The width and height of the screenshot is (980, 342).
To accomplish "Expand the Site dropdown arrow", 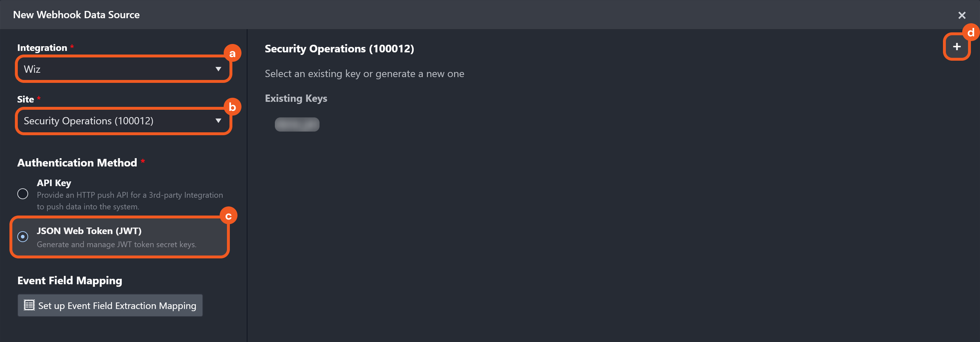I will coord(218,121).
